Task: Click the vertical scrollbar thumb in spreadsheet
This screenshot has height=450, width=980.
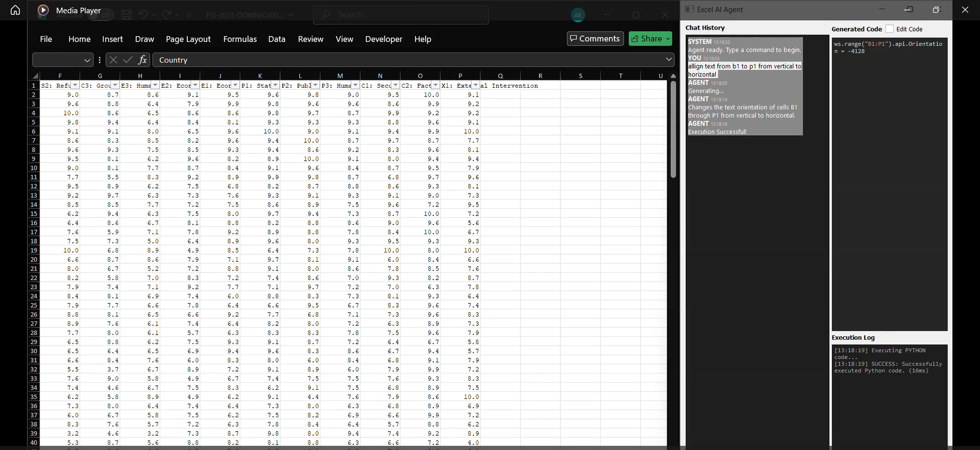Action: 673,129
